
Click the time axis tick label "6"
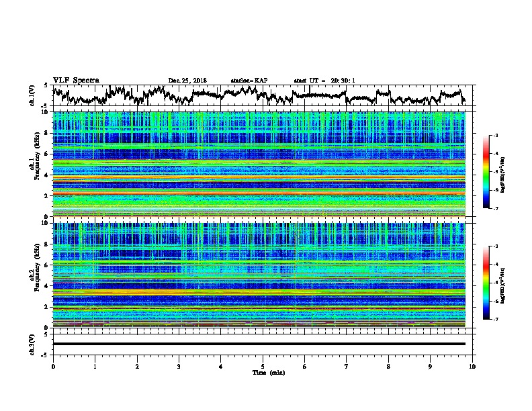tap(305, 367)
